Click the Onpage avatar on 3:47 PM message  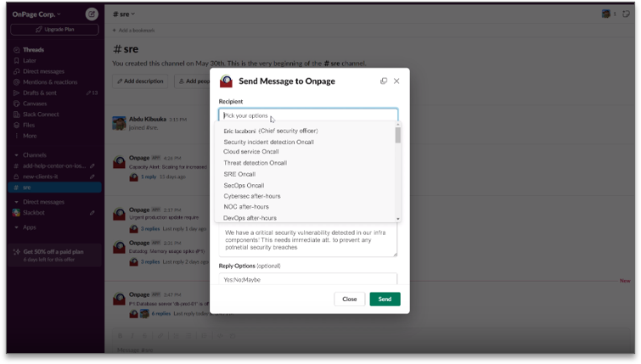119,299
